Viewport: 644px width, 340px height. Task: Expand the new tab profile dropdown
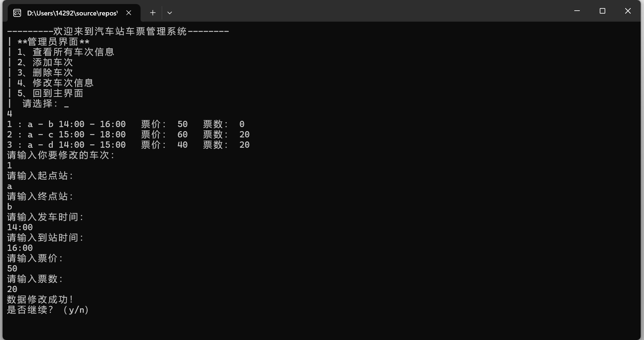[x=170, y=13]
